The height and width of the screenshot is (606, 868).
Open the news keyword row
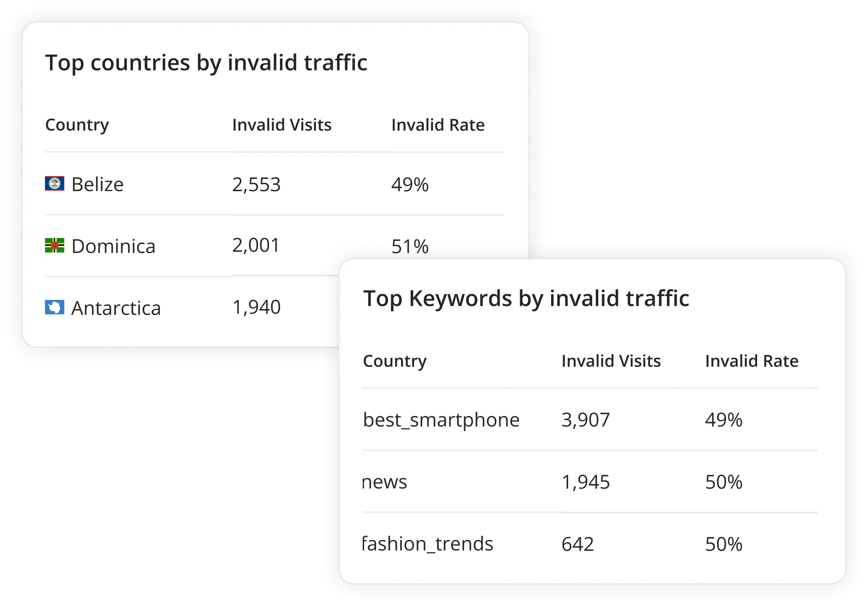(385, 482)
